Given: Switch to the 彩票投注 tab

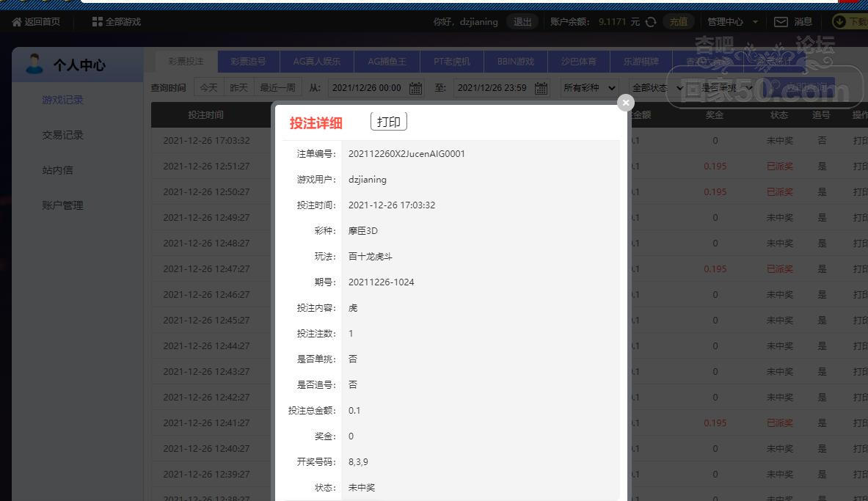Looking at the screenshot, I should click(x=186, y=61).
